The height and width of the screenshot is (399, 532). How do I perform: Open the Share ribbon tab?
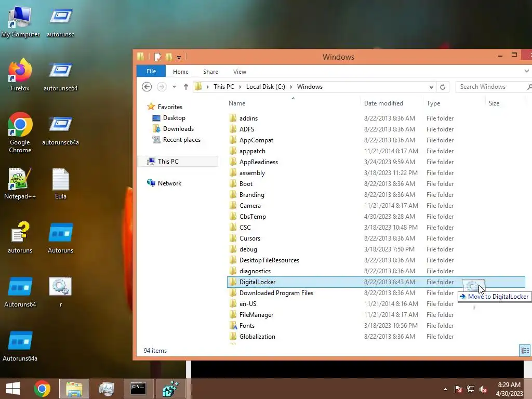(x=210, y=72)
